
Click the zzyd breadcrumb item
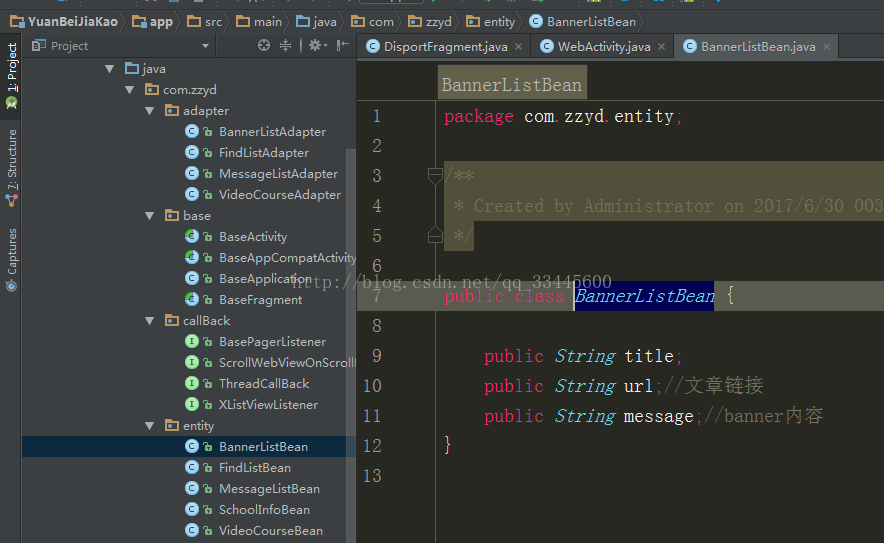[x=430, y=22]
